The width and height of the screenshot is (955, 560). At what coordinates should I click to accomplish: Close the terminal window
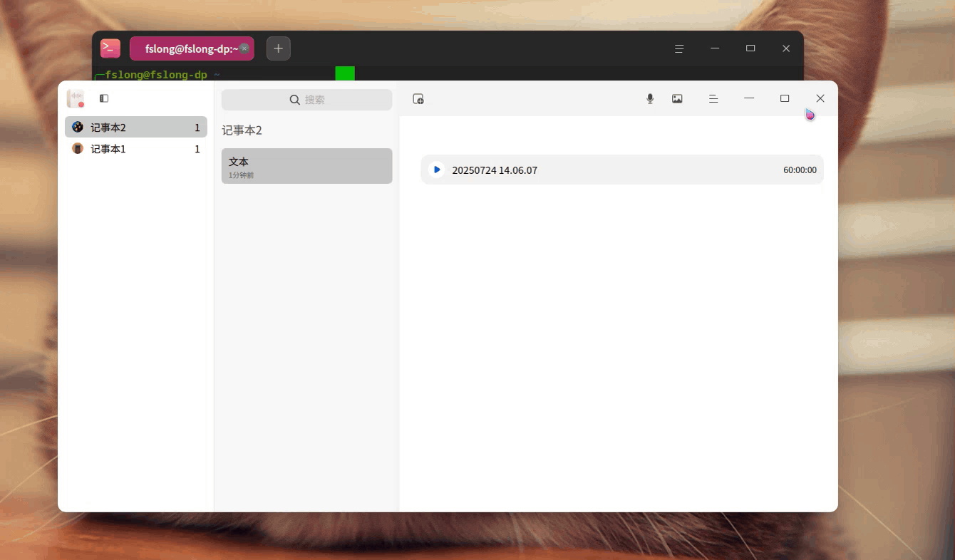tap(786, 48)
